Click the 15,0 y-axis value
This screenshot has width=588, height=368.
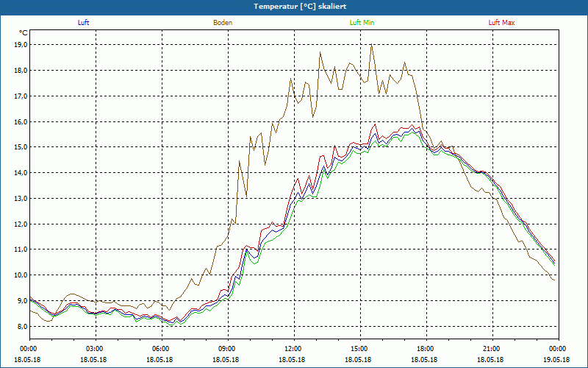coord(21,146)
